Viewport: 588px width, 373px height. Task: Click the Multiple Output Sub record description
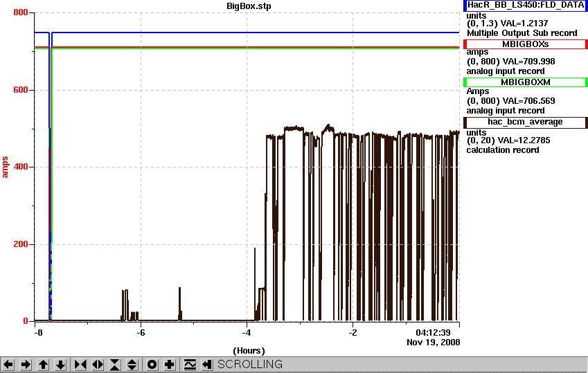pyautogui.click(x=522, y=33)
